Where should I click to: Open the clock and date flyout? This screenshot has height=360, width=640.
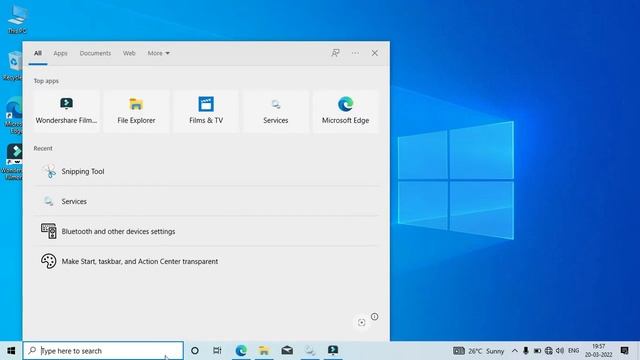click(599, 351)
